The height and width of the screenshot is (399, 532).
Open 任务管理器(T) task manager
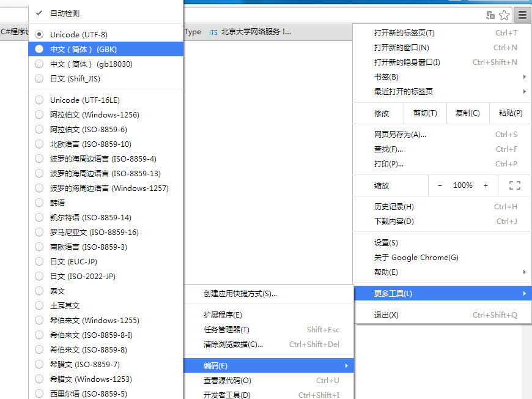click(268, 330)
